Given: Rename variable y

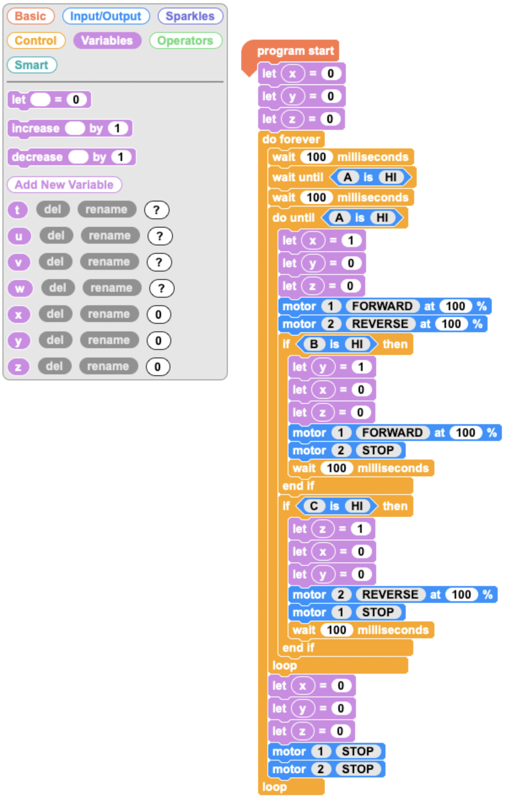Looking at the screenshot, I should click(x=109, y=340).
